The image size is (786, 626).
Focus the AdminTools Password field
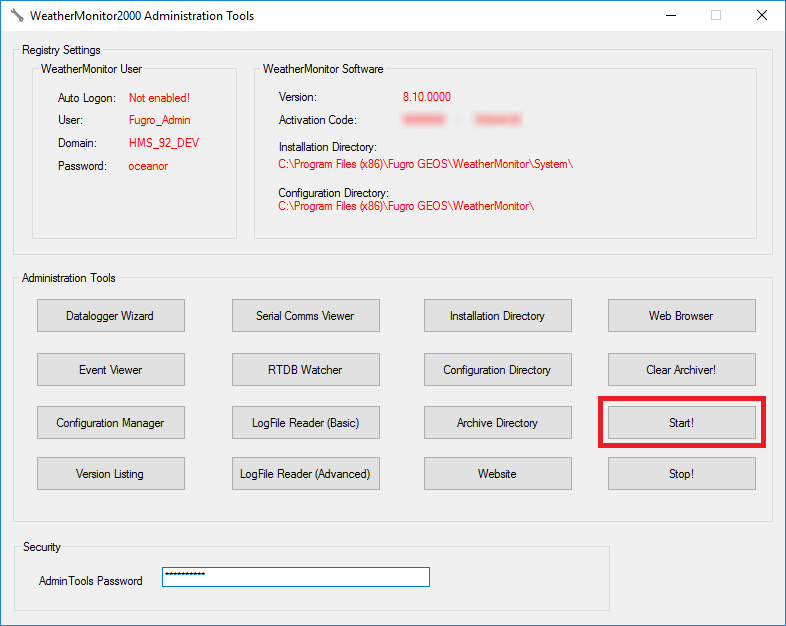point(296,577)
